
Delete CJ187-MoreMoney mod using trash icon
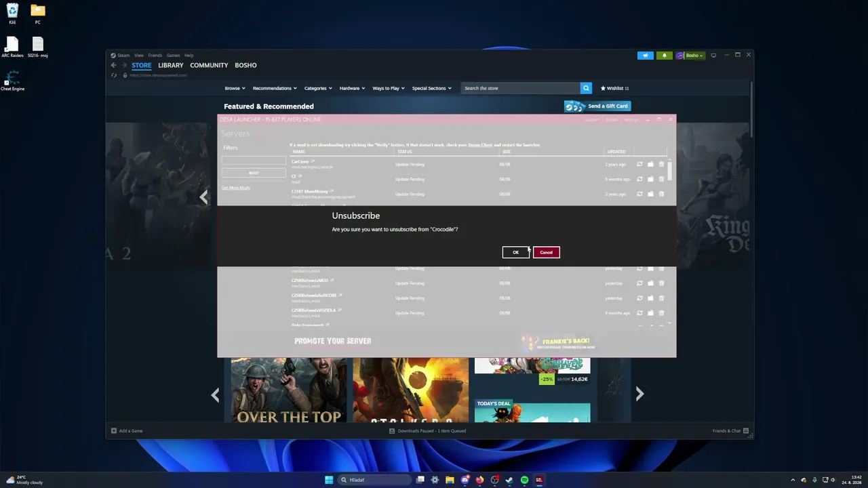[x=661, y=194]
